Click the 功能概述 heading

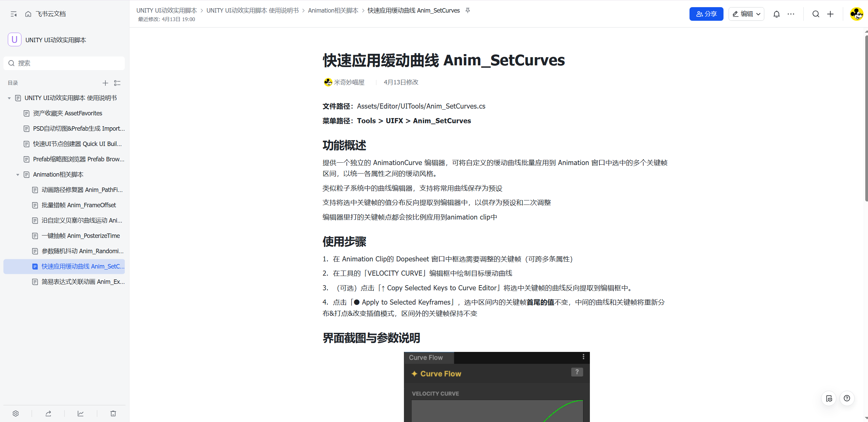[x=344, y=145]
